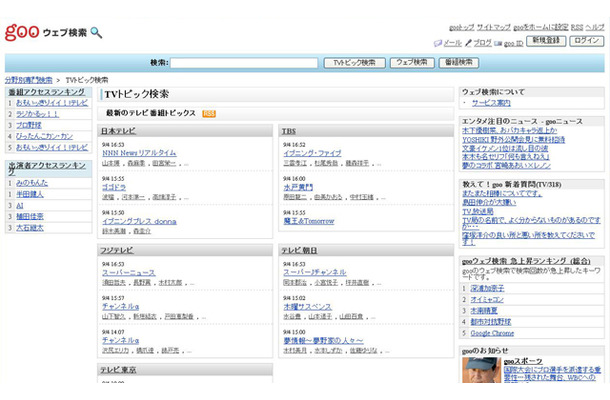Open the テレビ東京 section heading
This screenshot has width=610, height=400.
118,370
